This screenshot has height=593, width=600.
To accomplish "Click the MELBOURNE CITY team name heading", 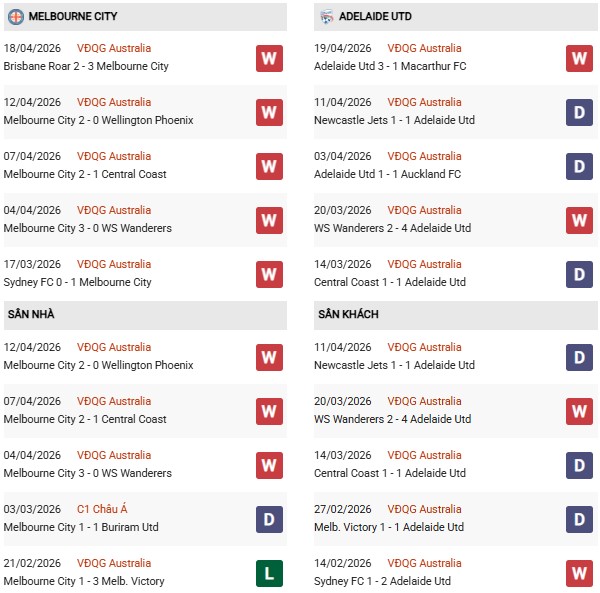I will point(73,17).
